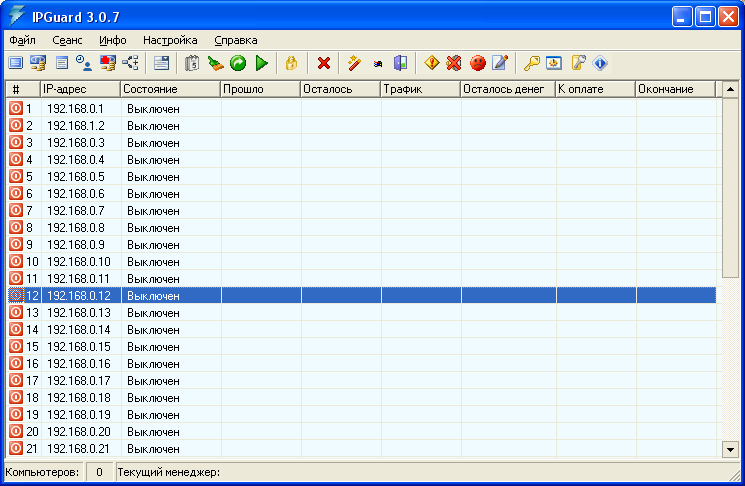Click the red power icon of row 6
The width and height of the screenshot is (745, 486).
[x=16, y=193]
